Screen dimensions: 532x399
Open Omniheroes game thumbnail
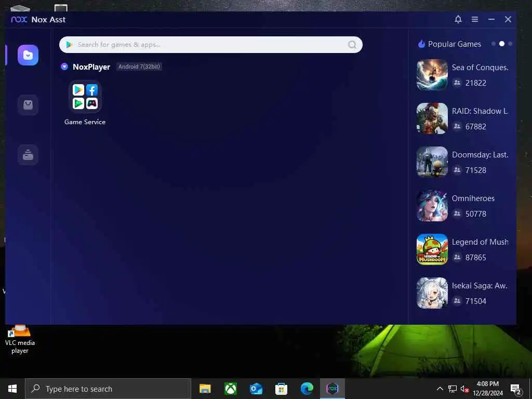point(432,206)
